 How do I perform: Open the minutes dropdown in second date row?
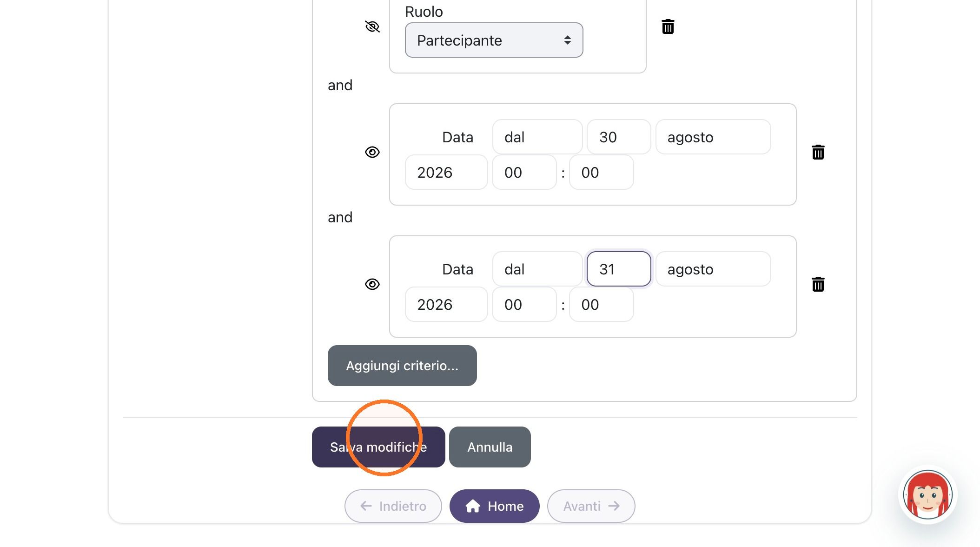[x=601, y=304]
